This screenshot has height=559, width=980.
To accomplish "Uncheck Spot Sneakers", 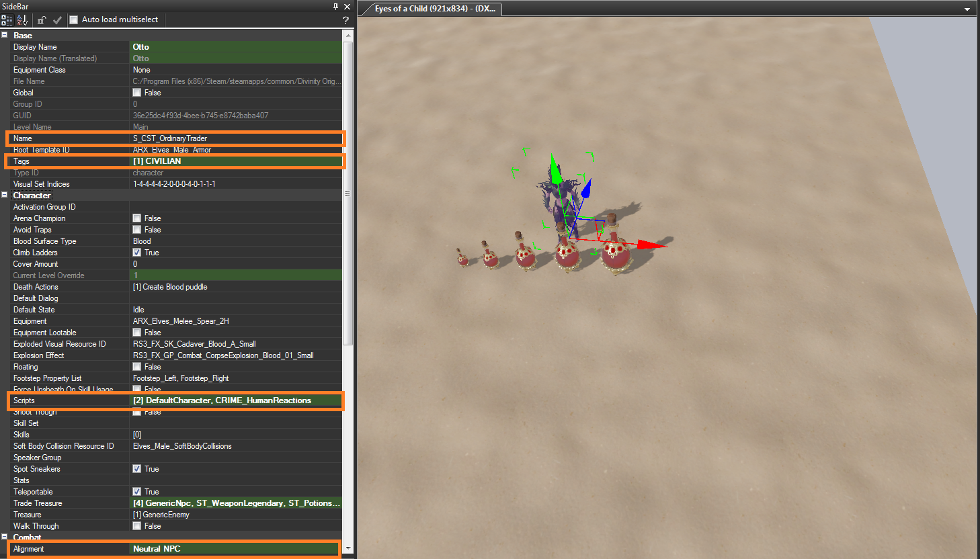I will 137,469.
